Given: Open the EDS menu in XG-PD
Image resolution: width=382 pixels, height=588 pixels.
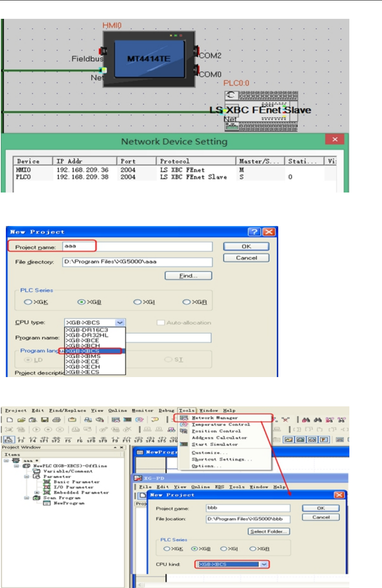Looking at the screenshot, I should 220,487.
